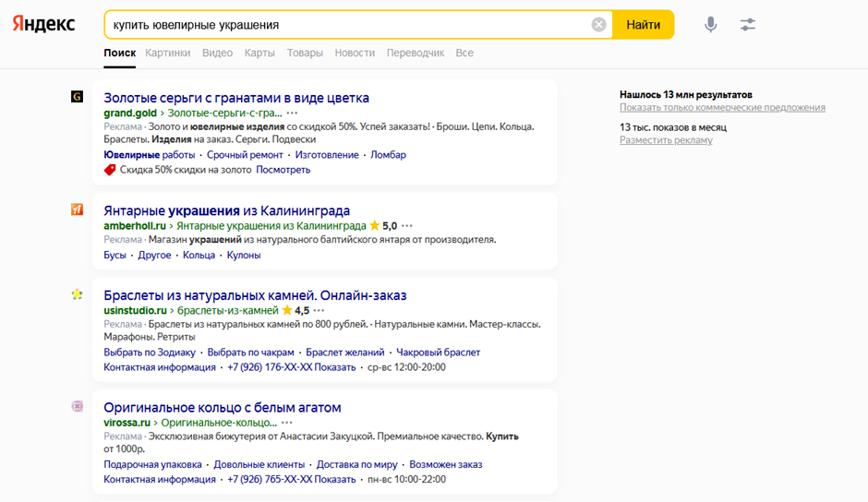The image size is (868, 502).
Task: Open the Возможен заказ sitelink
Action: (446, 465)
